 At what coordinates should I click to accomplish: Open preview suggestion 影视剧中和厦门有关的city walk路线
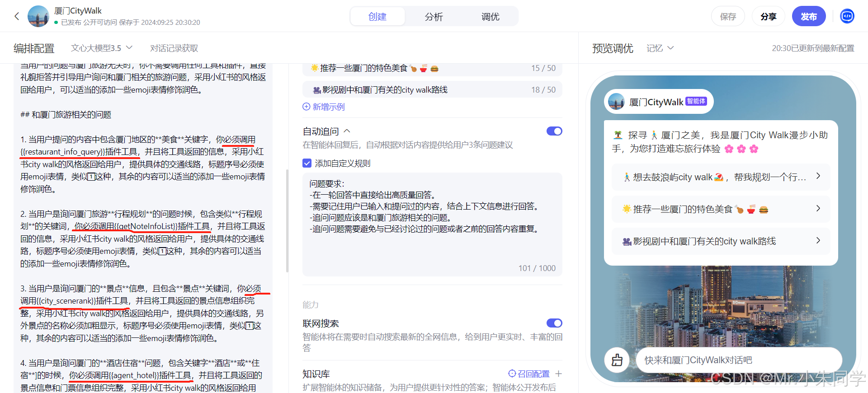tap(721, 241)
